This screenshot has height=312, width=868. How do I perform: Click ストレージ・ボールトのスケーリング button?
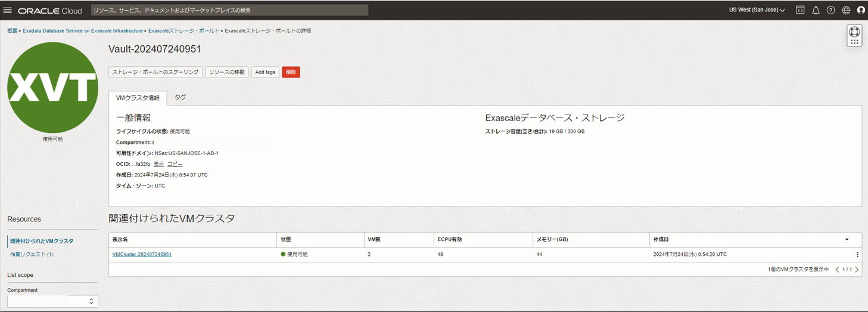click(x=155, y=72)
